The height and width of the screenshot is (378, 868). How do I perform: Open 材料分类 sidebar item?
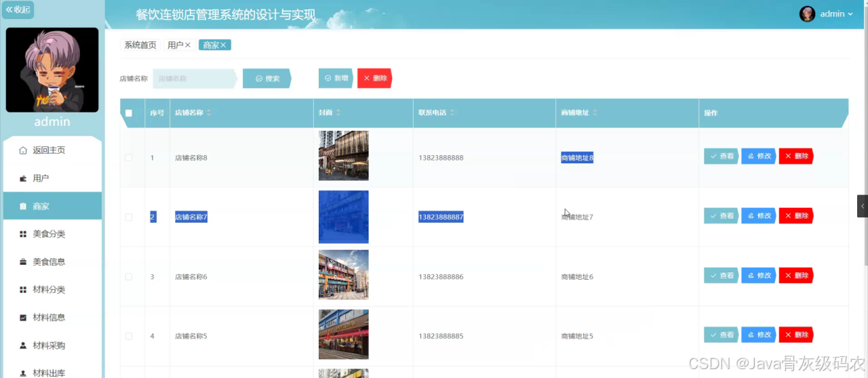52,289
